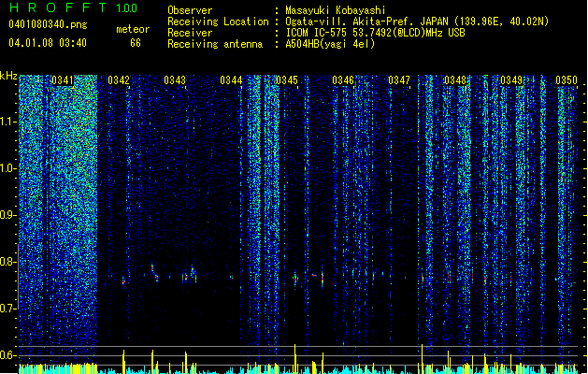Click the HROFFT 1.0.0 title text
The width and height of the screenshot is (588, 374).
[73, 7]
